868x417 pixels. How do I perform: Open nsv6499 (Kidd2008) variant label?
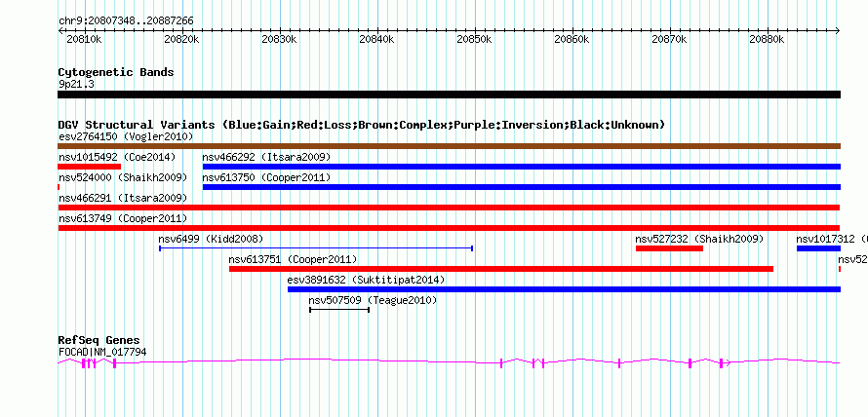tap(211, 239)
